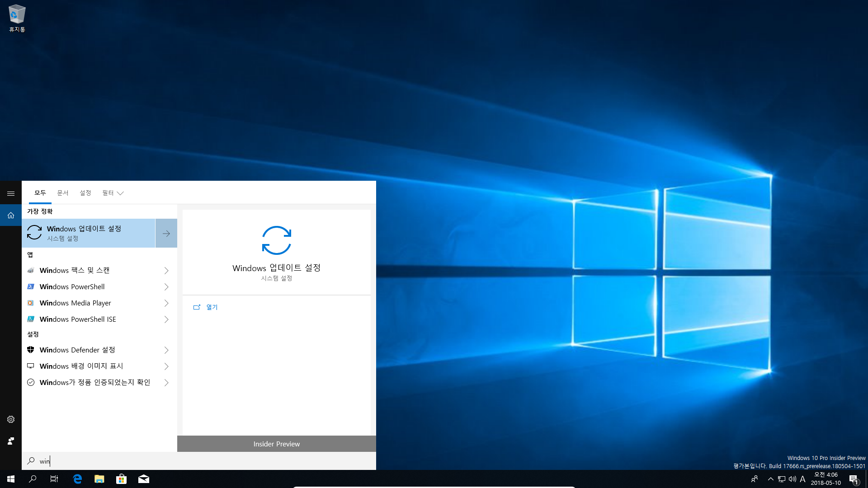Expand chevron for Windows PowerShell
868x488 pixels.
pos(166,286)
